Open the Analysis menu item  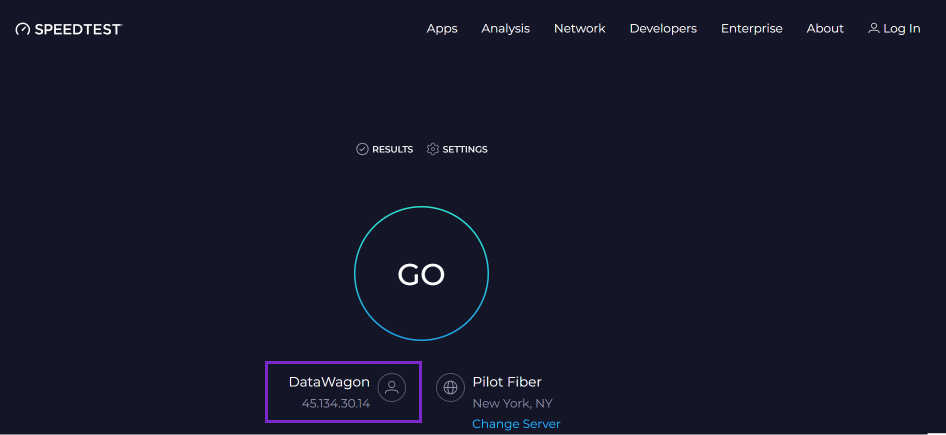[x=506, y=28]
